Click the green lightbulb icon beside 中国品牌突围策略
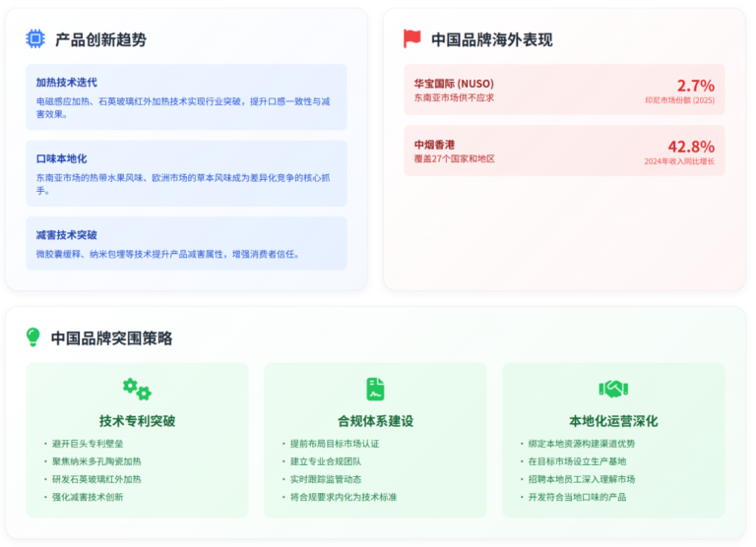 tap(33, 337)
